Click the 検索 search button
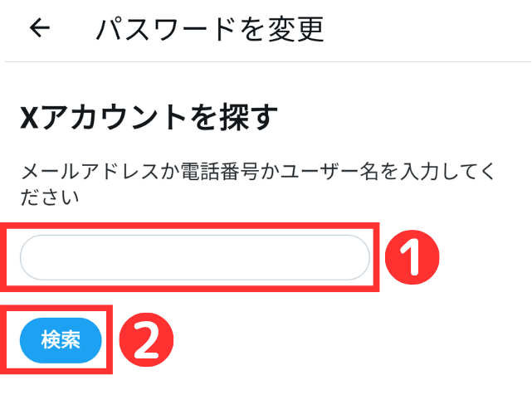 61,340
